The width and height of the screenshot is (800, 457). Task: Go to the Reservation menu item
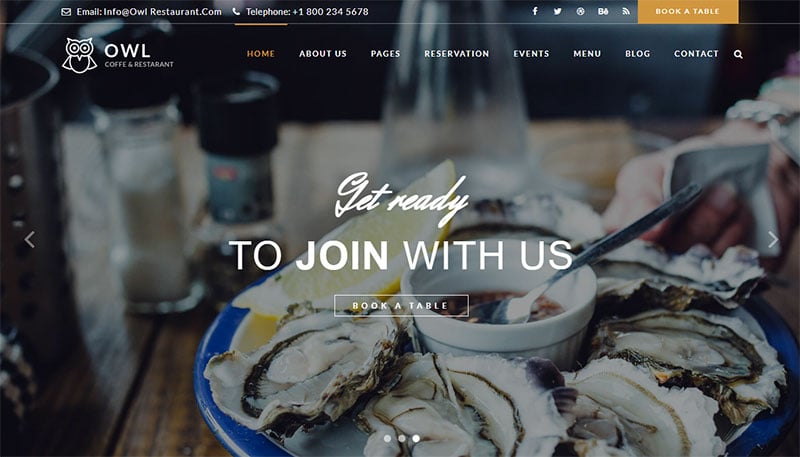[457, 54]
